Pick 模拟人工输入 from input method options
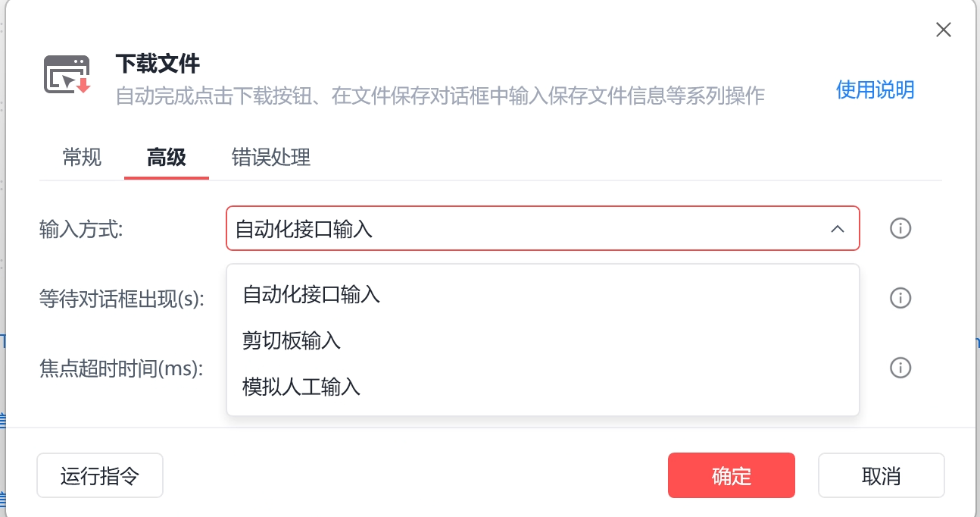This screenshot has width=980, height=517. 543,387
